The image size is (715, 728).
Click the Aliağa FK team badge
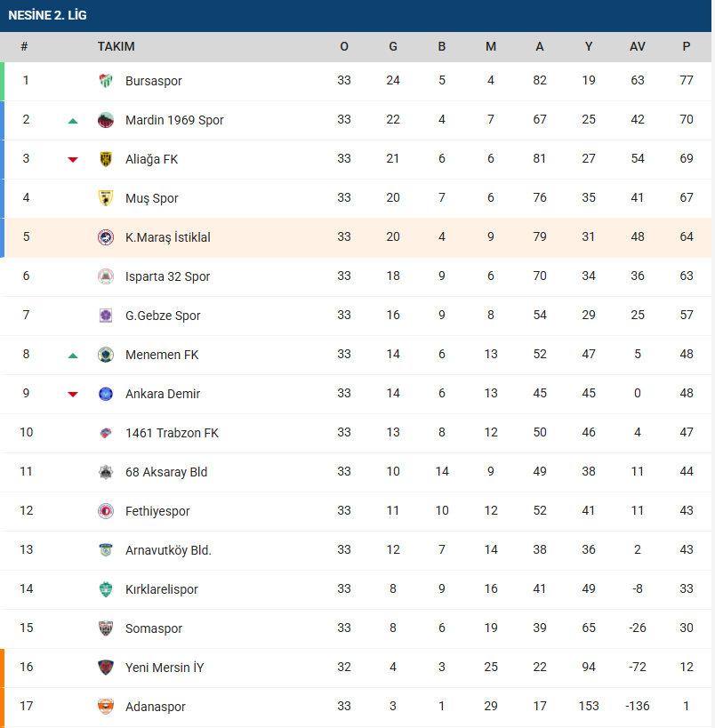pos(106,159)
